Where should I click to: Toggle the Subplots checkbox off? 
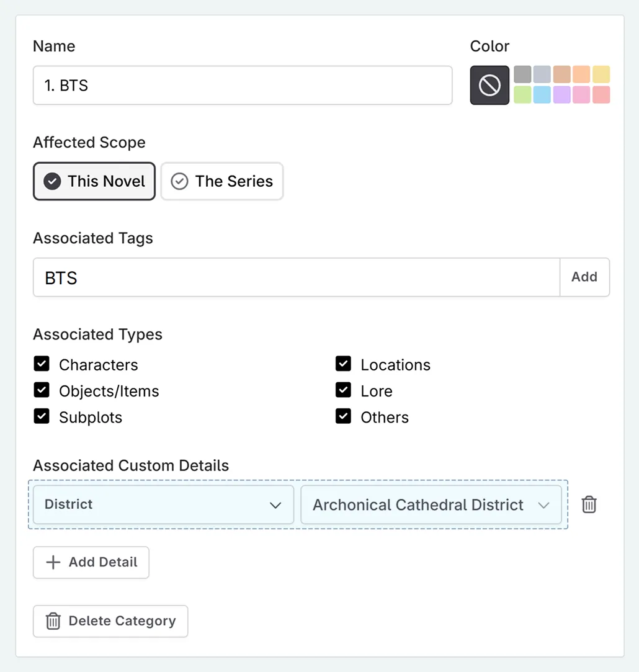(42, 416)
